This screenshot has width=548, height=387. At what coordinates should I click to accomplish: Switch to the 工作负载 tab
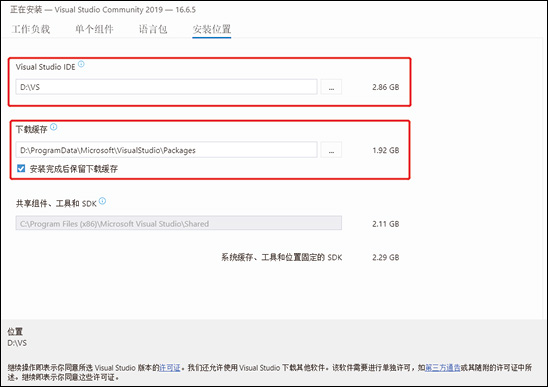[x=31, y=29]
